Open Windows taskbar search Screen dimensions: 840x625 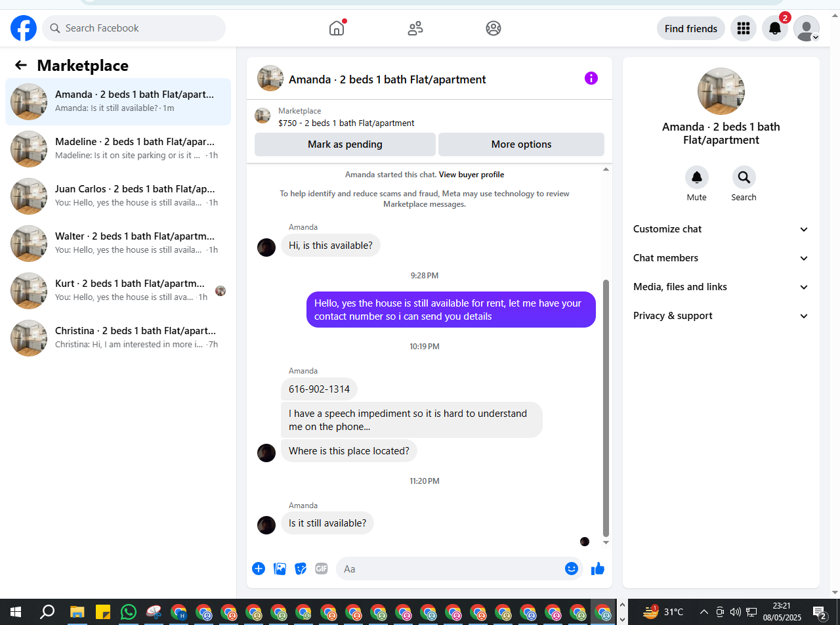coord(47,612)
